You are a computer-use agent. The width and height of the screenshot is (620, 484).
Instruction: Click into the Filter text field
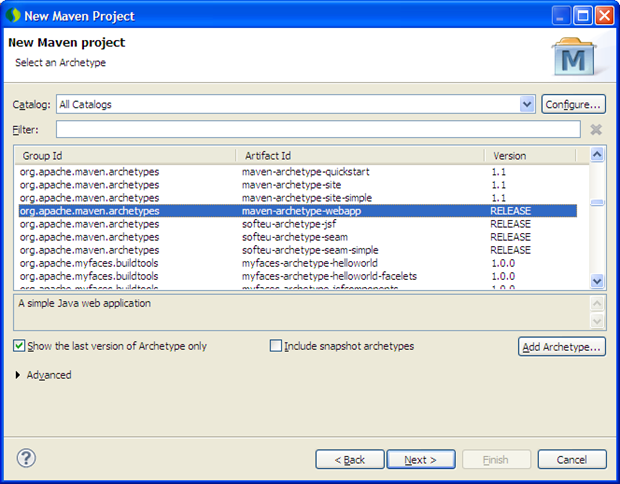[318, 130]
